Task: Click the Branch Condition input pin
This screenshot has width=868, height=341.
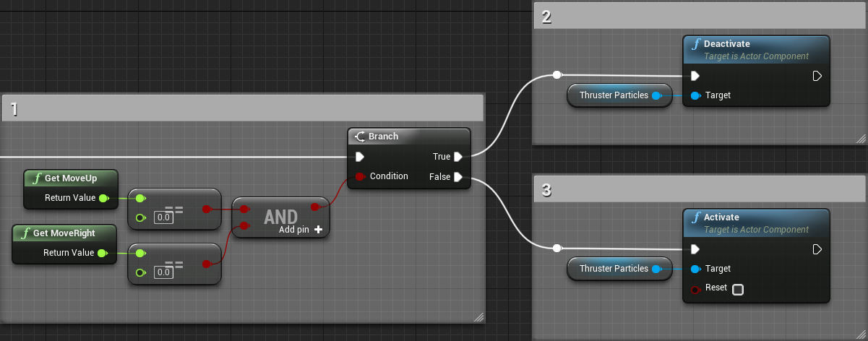Action: coord(360,177)
